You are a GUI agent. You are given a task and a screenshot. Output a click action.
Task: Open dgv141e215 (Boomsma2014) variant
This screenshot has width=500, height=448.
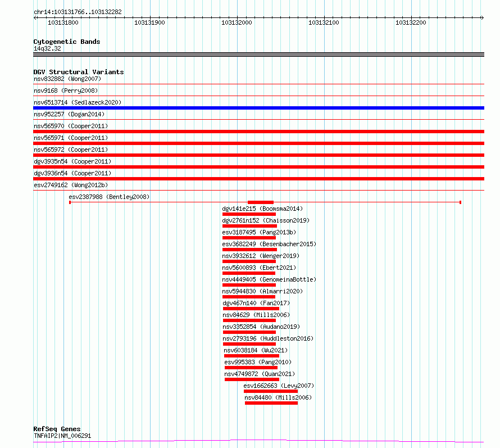pos(262,209)
